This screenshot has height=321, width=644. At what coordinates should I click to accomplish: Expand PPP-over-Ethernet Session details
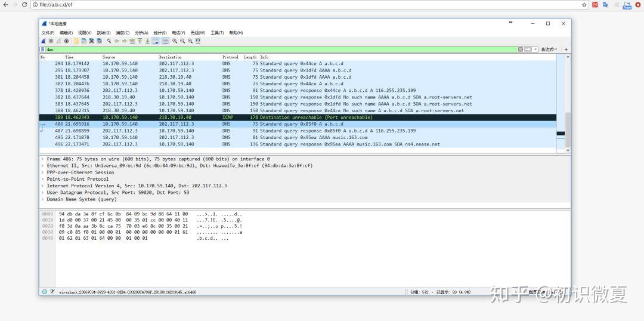click(42, 172)
